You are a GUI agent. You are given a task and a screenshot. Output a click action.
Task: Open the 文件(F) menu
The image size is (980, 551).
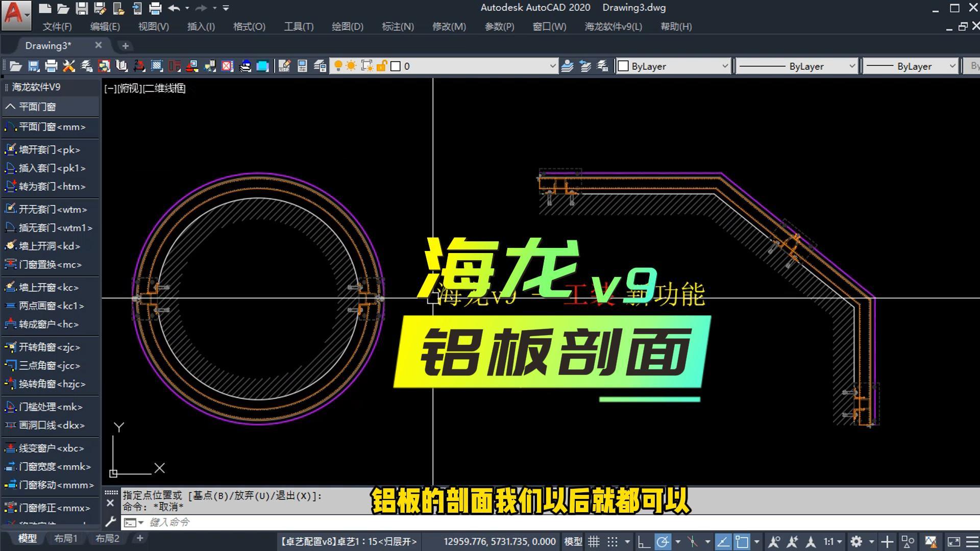tap(57, 27)
